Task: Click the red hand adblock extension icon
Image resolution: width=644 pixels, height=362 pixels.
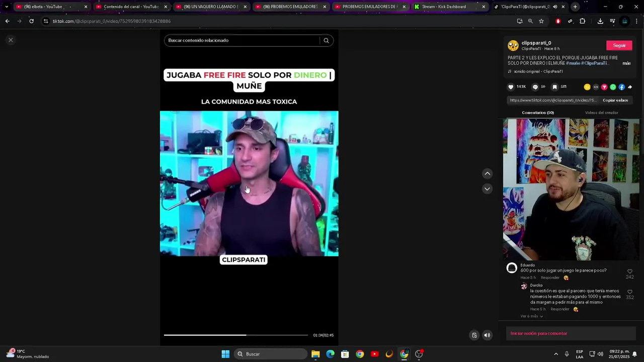Action: 558,21
